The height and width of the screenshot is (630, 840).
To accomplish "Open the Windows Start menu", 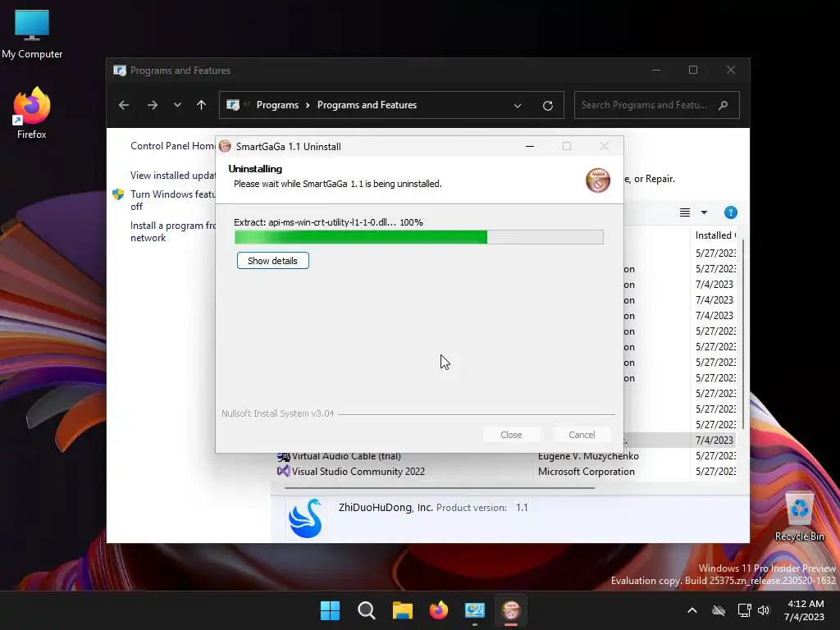I will click(330, 610).
